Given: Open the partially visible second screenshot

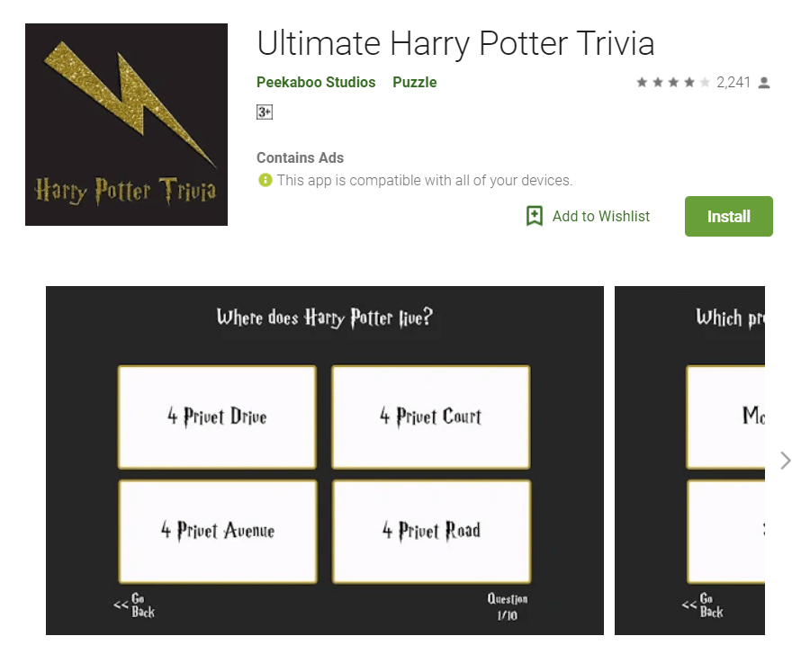Looking at the screenshot, I should point(689,460).
